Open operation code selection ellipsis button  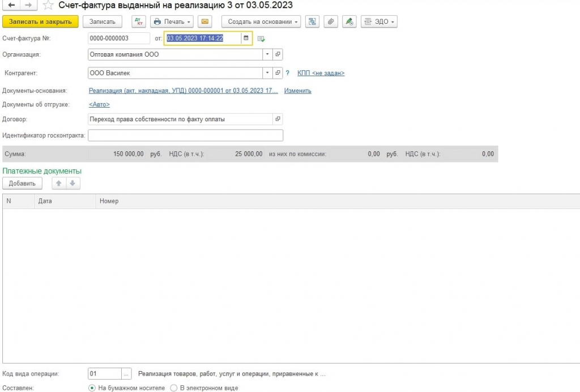126,374
